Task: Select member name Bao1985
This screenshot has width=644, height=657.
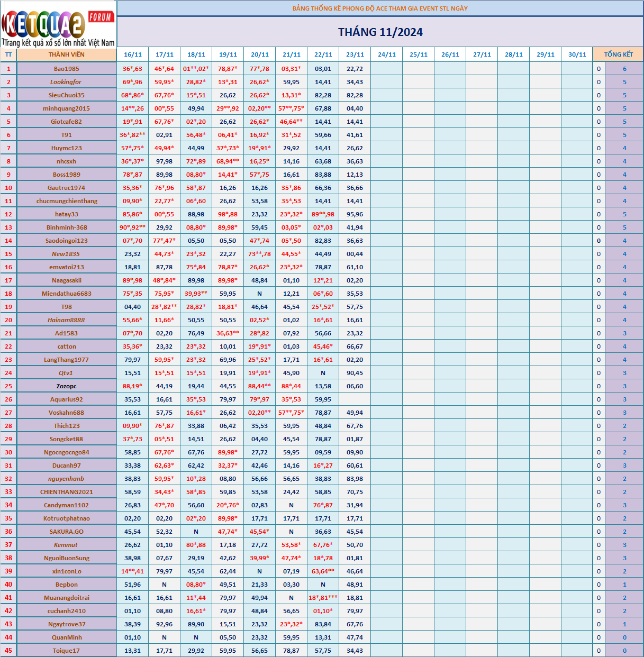Action: point(67,69)
